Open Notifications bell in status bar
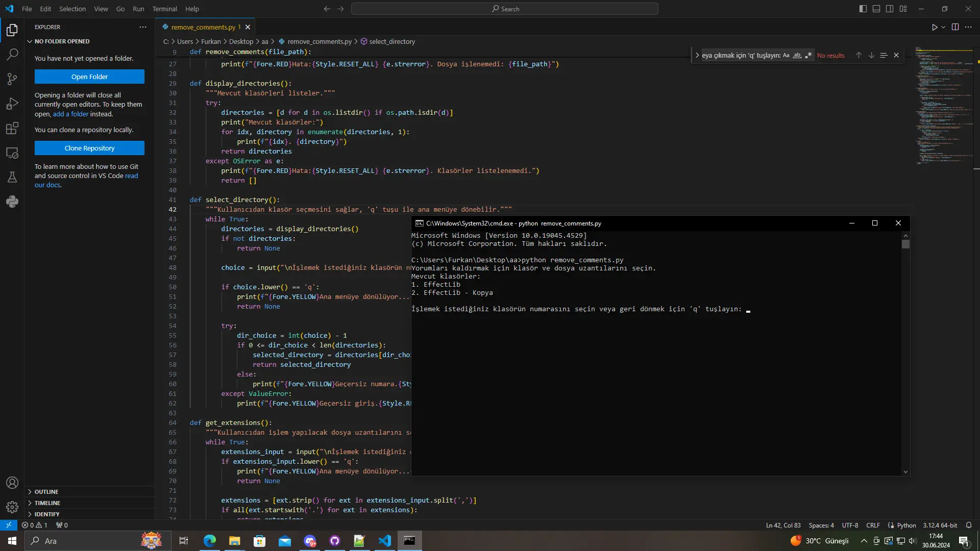 969,525
